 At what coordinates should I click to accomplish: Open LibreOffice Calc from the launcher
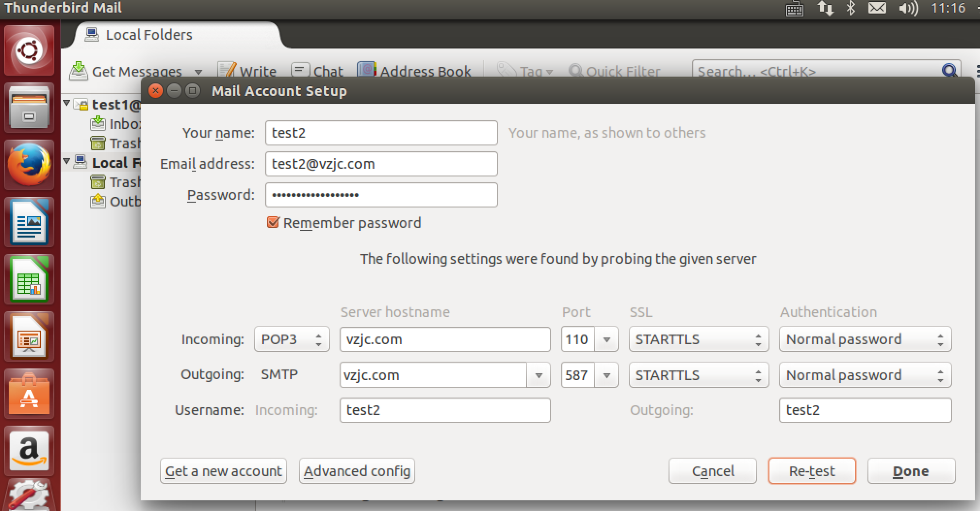[29, 280]
